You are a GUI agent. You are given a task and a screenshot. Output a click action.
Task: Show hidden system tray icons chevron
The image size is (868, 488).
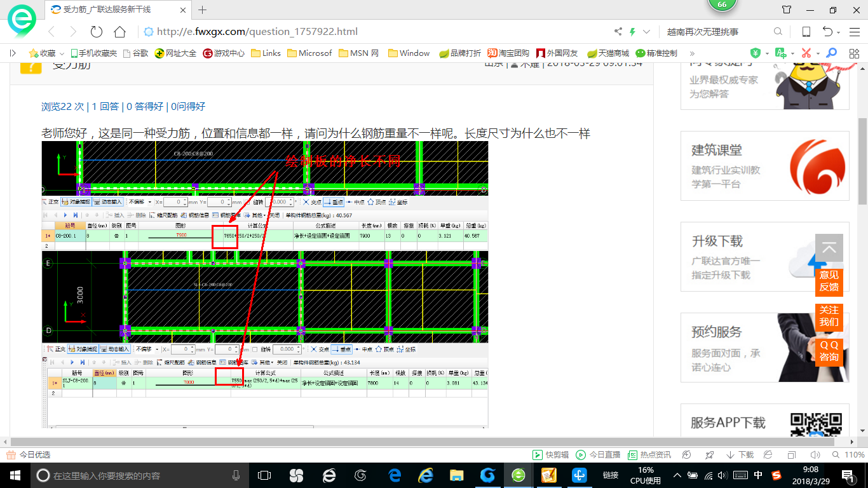point(677,475)
